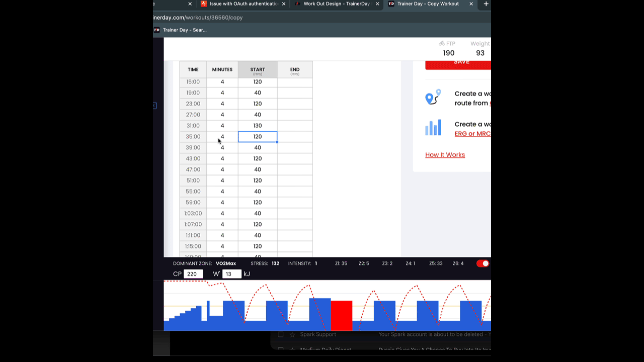
Task: Click the route map pin icon
Action: 433,97
